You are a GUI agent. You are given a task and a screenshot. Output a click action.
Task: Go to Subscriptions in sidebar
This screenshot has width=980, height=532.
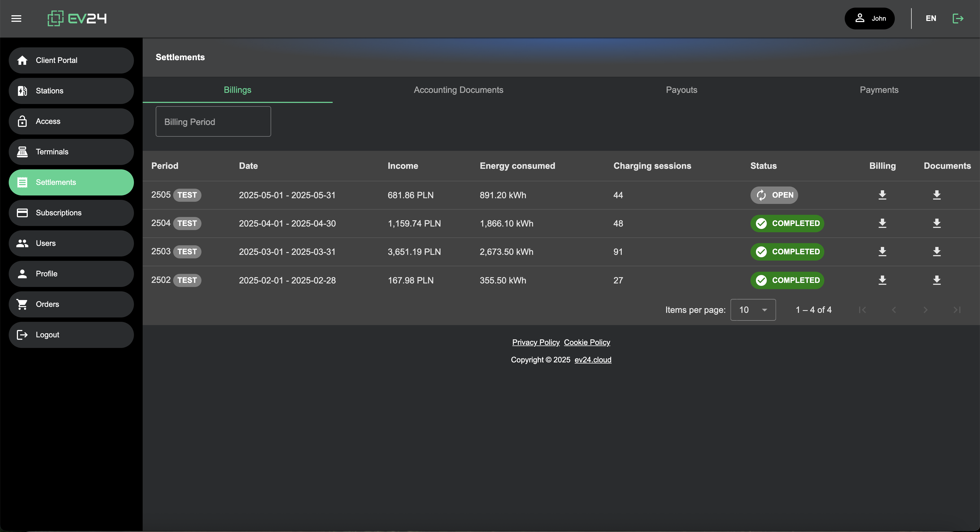pyautogui.click(x=71, y=213)
